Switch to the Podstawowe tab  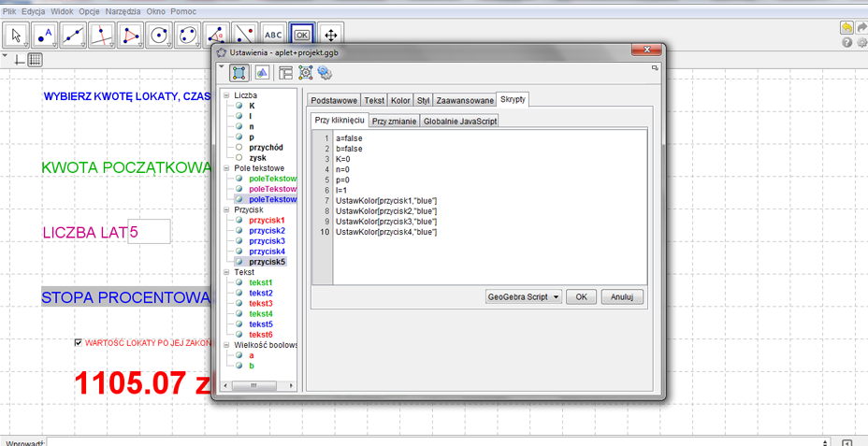point(333,100)
